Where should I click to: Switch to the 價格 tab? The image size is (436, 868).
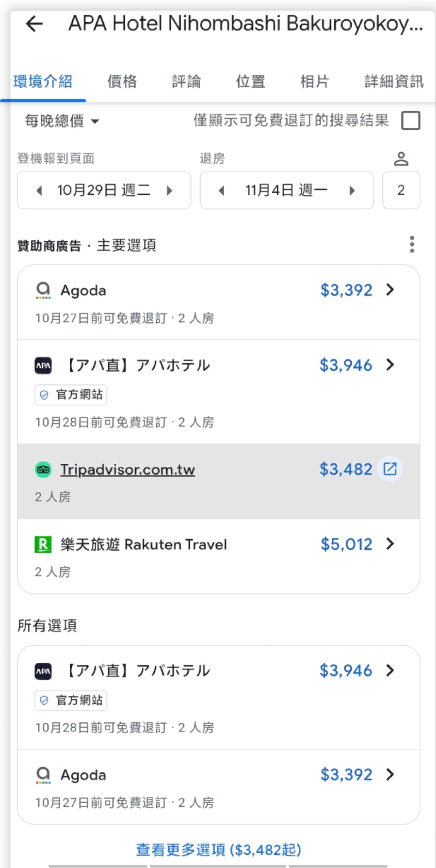(x=122, y=81)
